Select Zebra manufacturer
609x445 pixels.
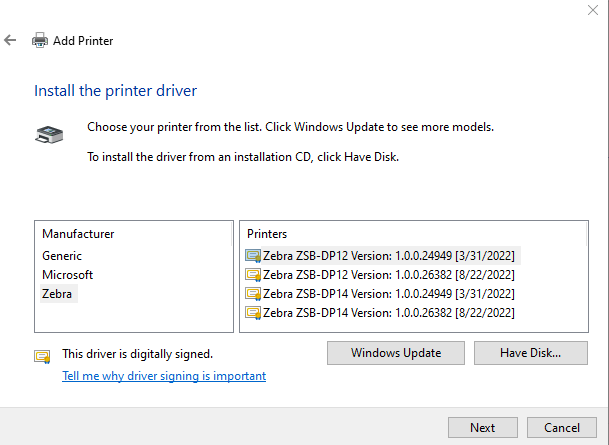coord(57,294)
